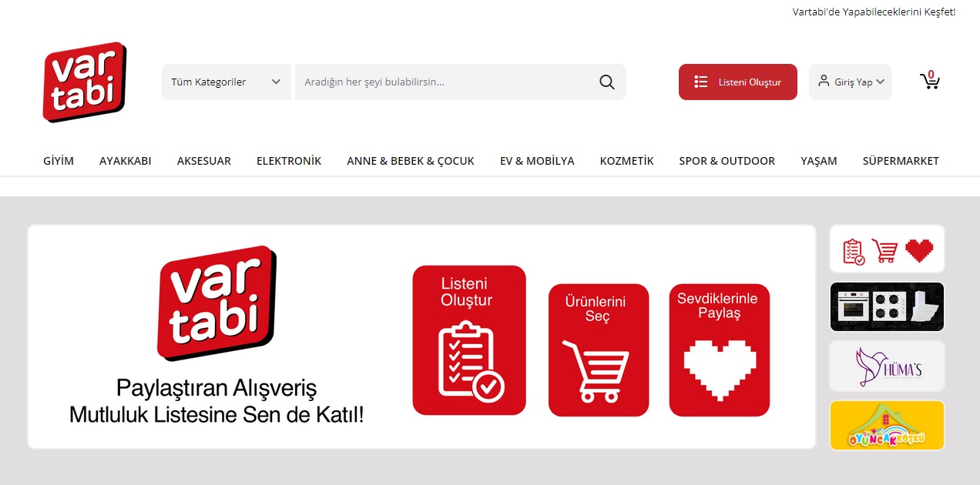Select the Hüma's brand thumbnail
Viewport: 980px width, 485px height.
(x=887, y=366)
